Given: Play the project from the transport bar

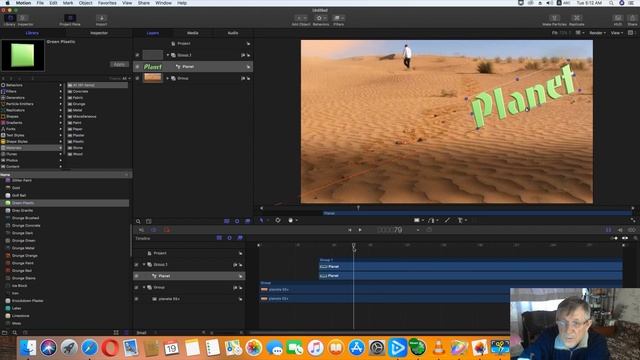Looking at the screenshot, I should (360, 230).
